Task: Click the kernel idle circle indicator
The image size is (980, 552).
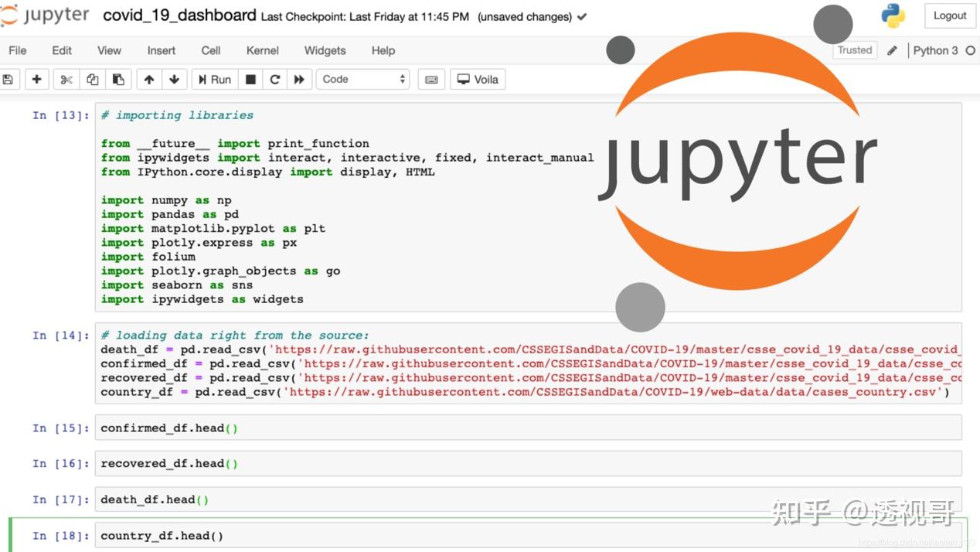Action: (x=970, y=50)
